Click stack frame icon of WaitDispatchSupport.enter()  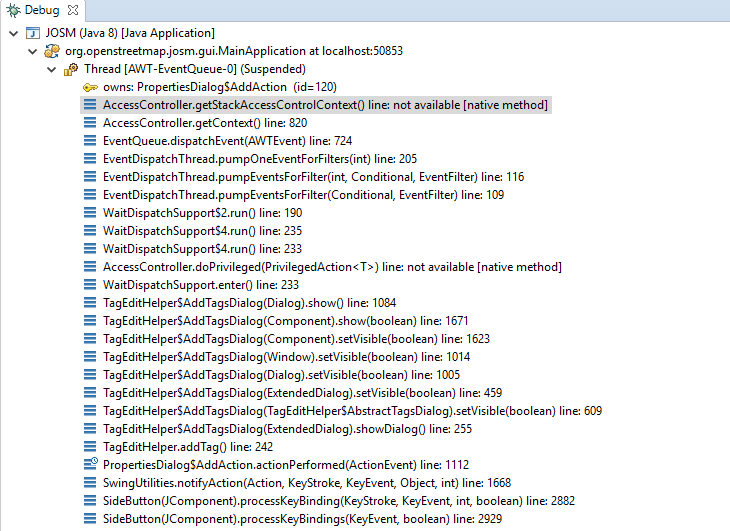(90, 285)
